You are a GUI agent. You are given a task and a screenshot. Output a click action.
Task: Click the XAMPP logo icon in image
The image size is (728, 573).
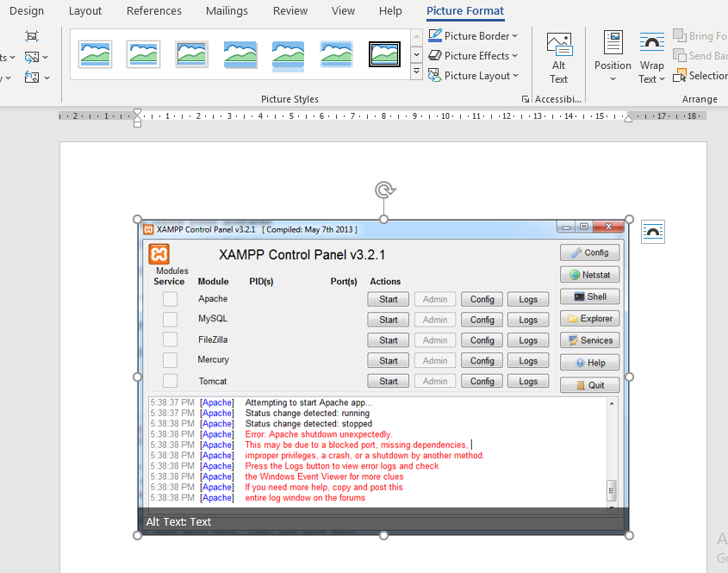point(159,254)
